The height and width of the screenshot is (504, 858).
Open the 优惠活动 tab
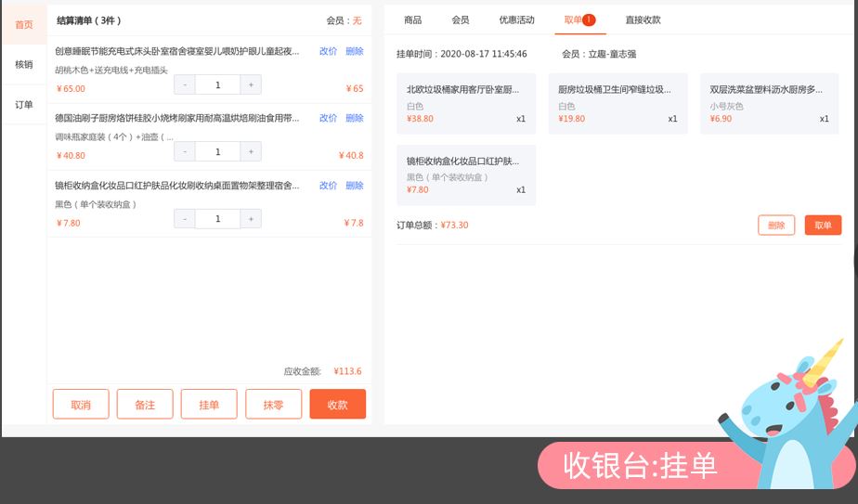pyautogui.click(x=516, y=19)
